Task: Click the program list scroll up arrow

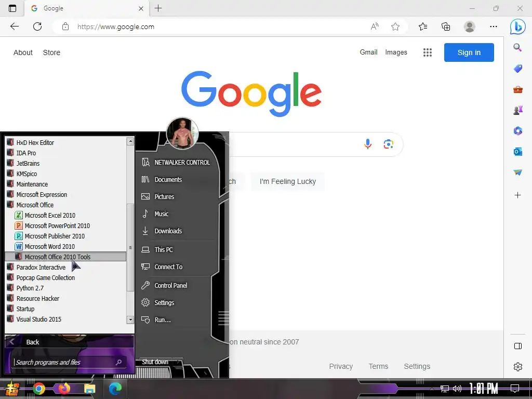Action: click(x=130, y=141)
